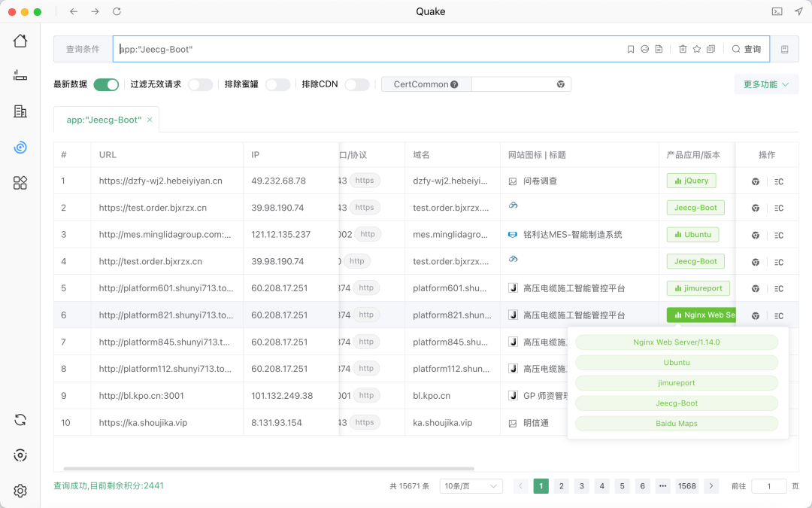812x508 pixels.
Task: Open details icon for row 3
Action: point(779,236)
